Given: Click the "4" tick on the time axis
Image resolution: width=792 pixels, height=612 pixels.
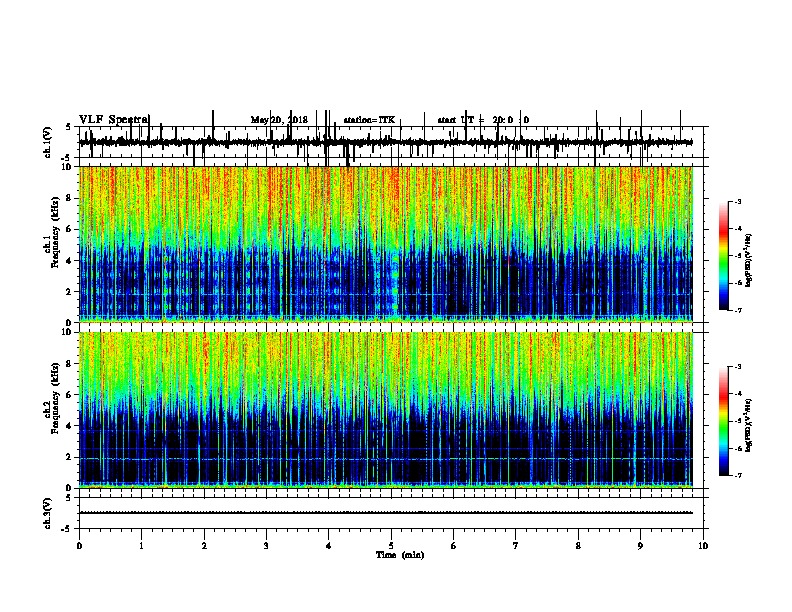Looking at the screenshot, I should tap(329, 546).
